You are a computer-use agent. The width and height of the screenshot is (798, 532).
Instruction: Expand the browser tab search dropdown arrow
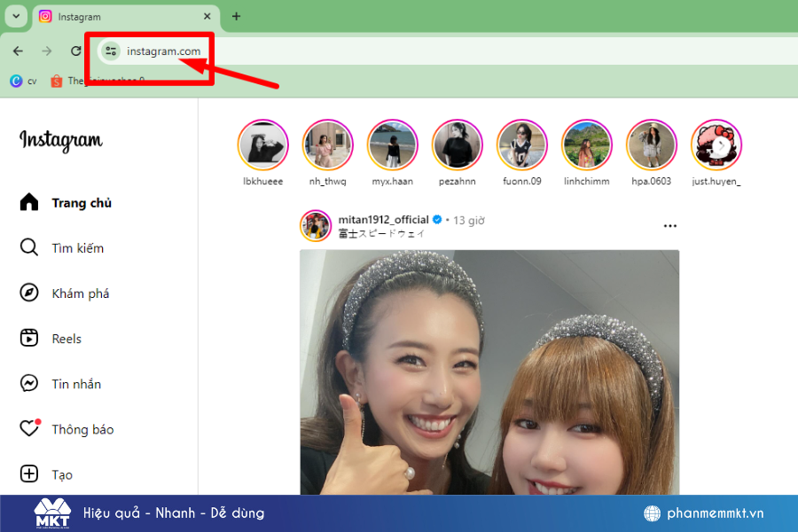[x=15, y=16]
